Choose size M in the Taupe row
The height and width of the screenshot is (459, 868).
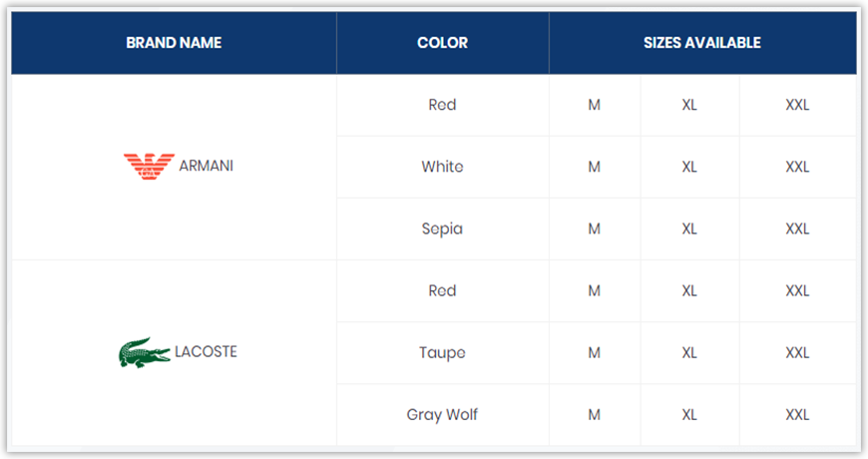[x=594, y=352]
